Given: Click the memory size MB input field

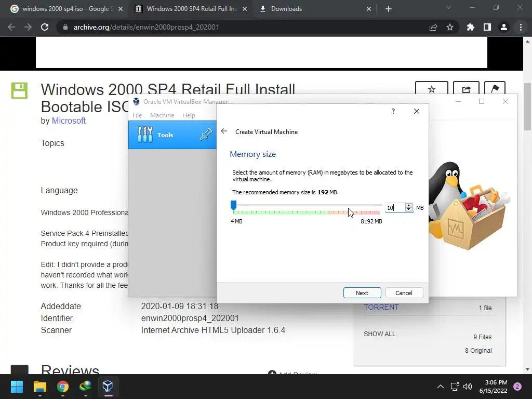Looking at the screenshot, I should pyautogui.click(x=395, y=208).
